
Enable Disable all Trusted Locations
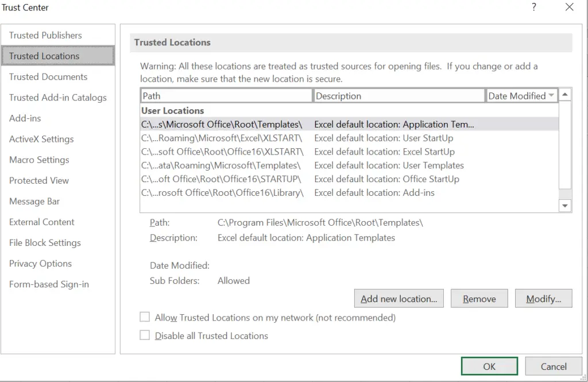145,335
